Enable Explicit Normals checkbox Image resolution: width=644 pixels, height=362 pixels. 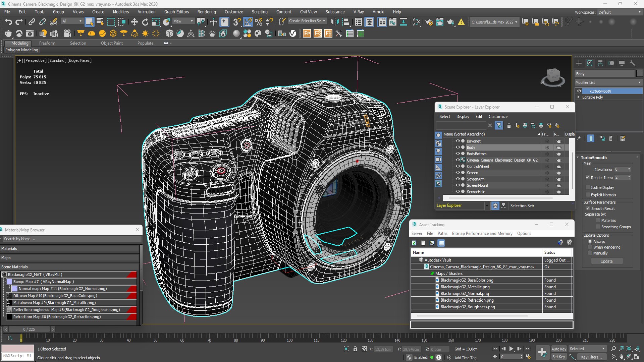tap(588, 195)
